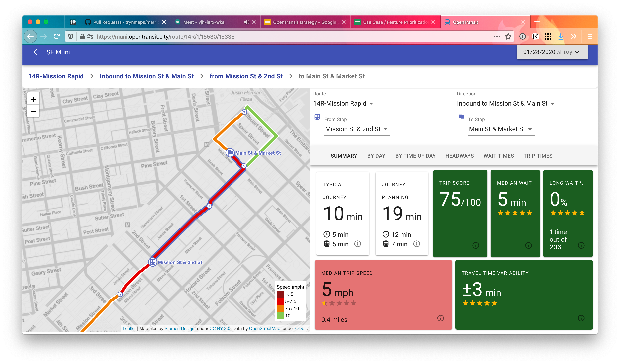Open the Leaflet attribution link
620x364 pixels.
click(129, 329)
